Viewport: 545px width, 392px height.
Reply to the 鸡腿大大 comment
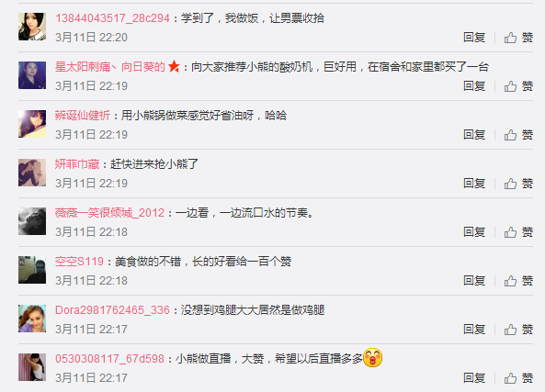pos(474,330)
